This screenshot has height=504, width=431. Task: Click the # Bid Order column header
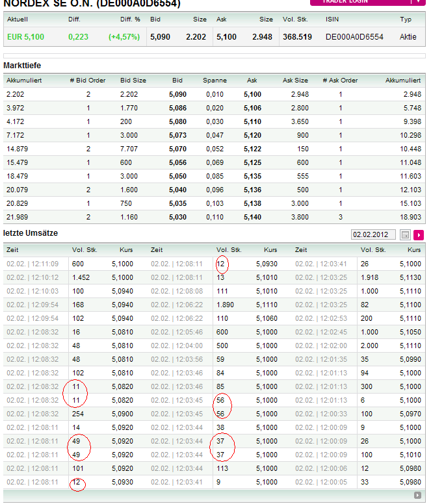(88, 81)
